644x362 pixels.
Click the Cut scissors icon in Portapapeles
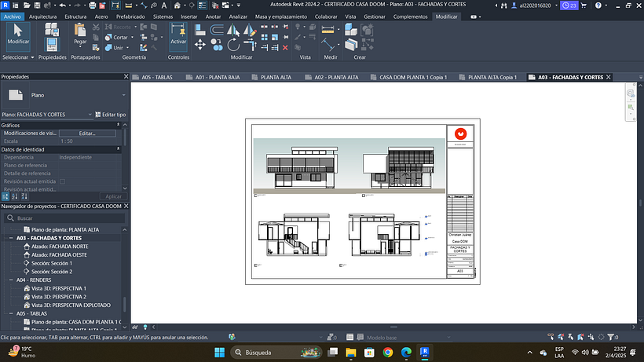(96, 27)
